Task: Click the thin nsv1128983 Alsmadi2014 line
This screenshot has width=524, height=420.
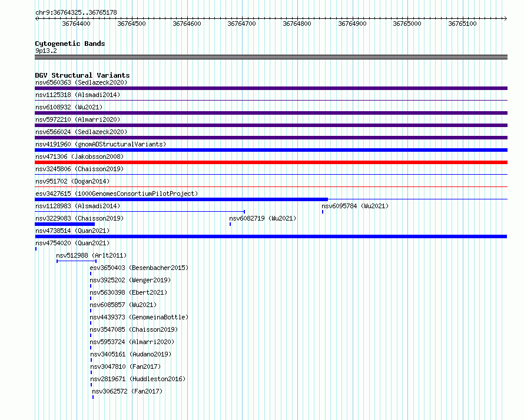Action: click(x=140, y=212)
